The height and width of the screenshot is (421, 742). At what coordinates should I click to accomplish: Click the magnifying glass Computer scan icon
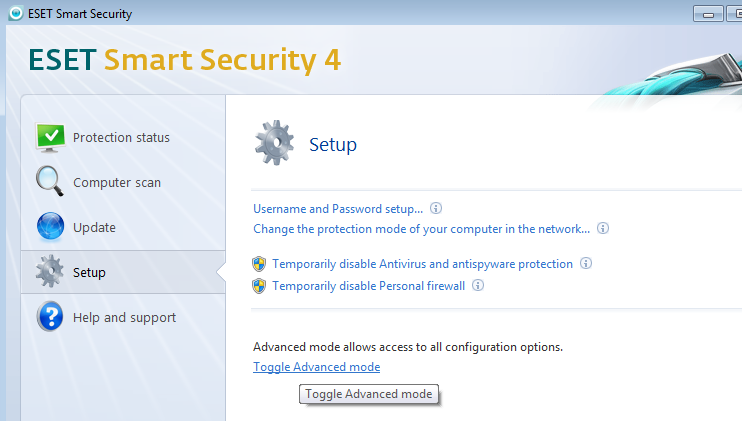50,181
